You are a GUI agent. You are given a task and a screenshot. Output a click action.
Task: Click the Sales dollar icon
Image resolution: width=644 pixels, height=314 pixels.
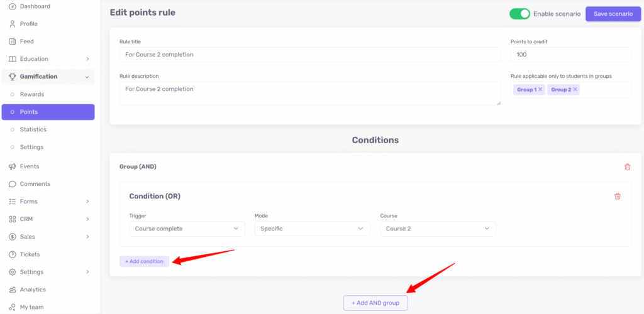(13, 237)
